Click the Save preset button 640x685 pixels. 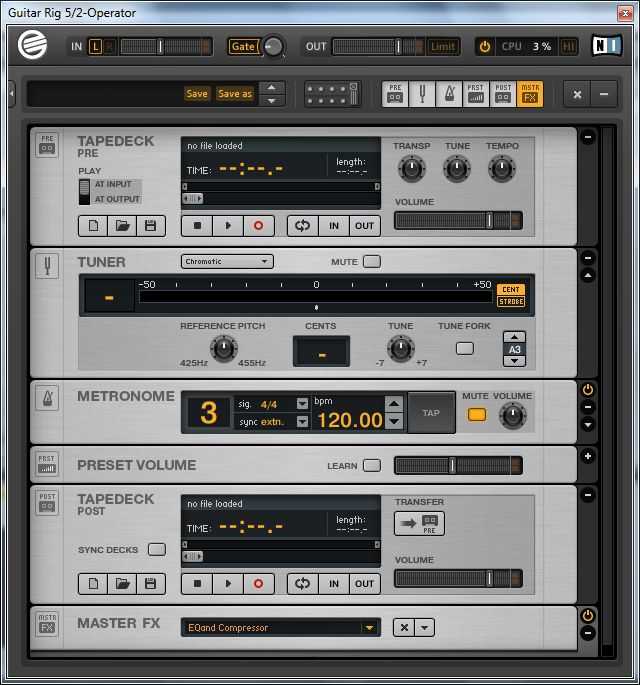point(197,93)
